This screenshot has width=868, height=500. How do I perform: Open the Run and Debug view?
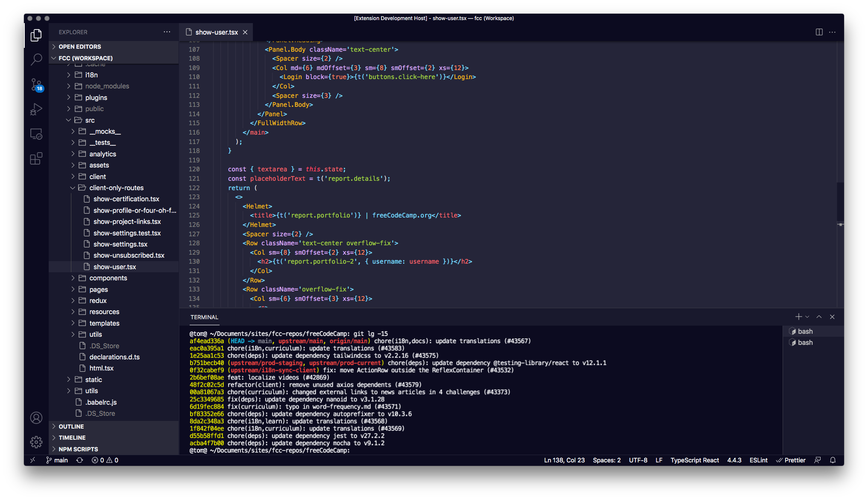click(36, 109)
